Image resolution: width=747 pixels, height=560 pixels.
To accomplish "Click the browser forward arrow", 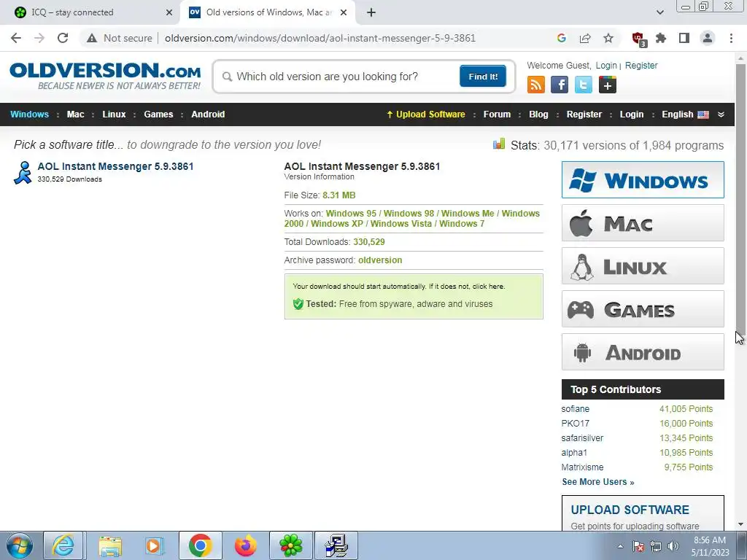I will (39, 38).
